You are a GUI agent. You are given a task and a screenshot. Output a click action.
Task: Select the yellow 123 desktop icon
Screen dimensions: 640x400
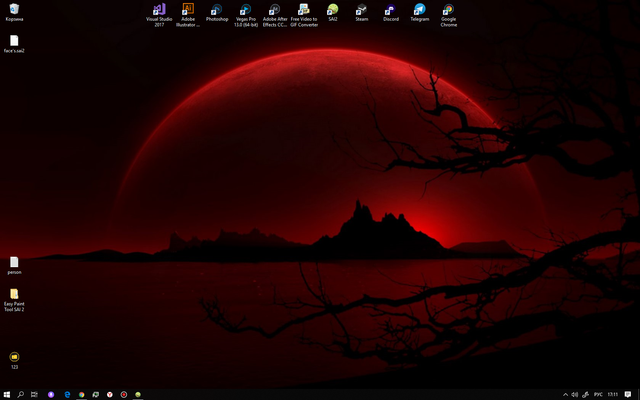coord(14,360)
